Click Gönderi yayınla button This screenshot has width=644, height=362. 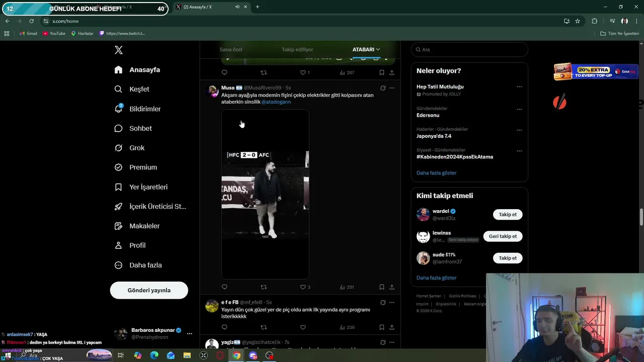pos(149,290)
